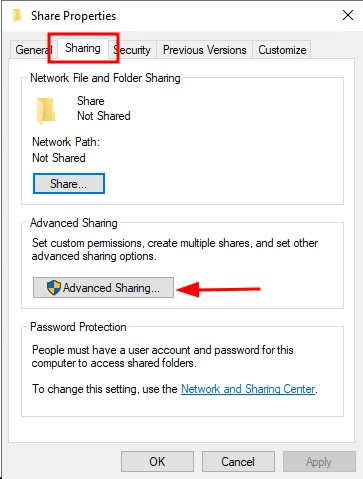Open the Security tab
Screen dimensions: 363x479
132,50
